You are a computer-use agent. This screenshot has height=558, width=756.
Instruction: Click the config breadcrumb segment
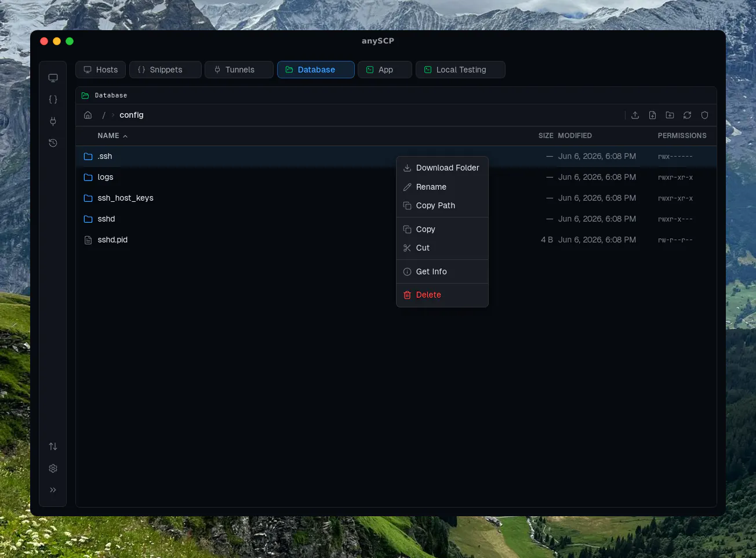pyautogui.click(x=132, y=115)
